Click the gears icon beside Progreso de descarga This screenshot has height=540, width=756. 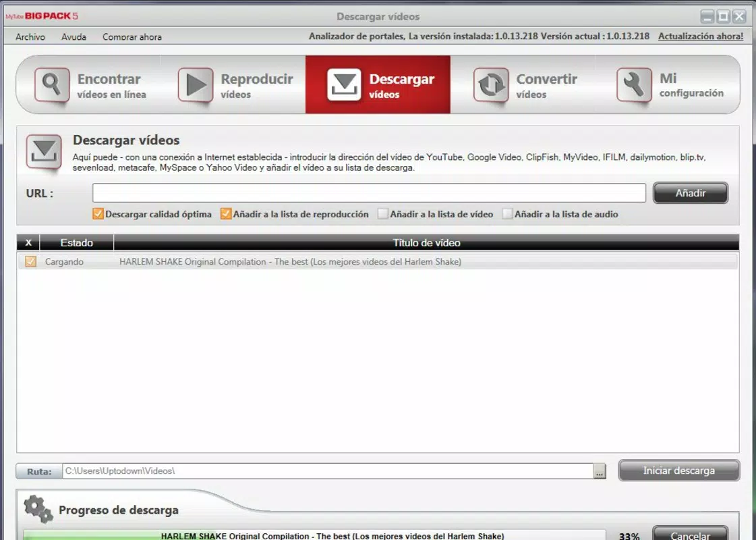click(x=38, y=509)
